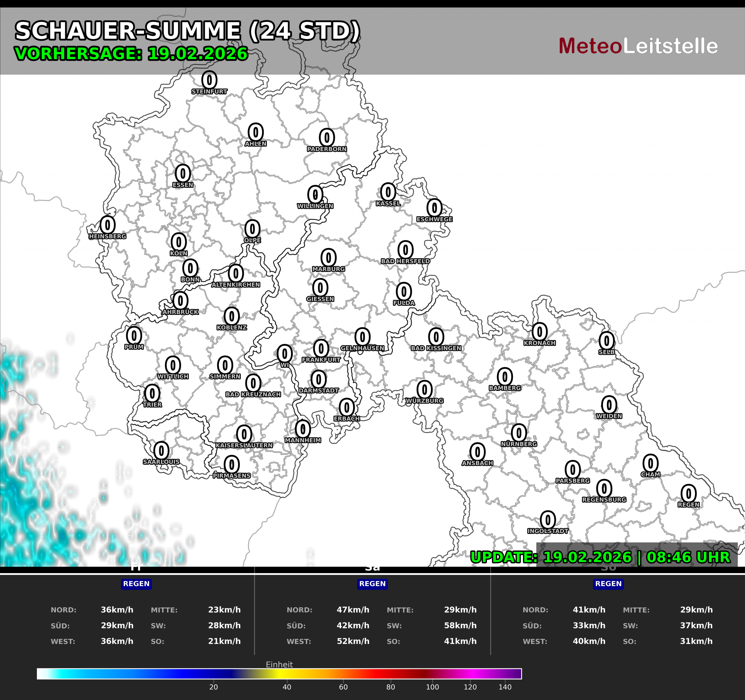This screenshot has height=700, width=745.
Task: Click the WÜRZBURG 0 marker
Action: pyautogui.click(x=424, y=389)
